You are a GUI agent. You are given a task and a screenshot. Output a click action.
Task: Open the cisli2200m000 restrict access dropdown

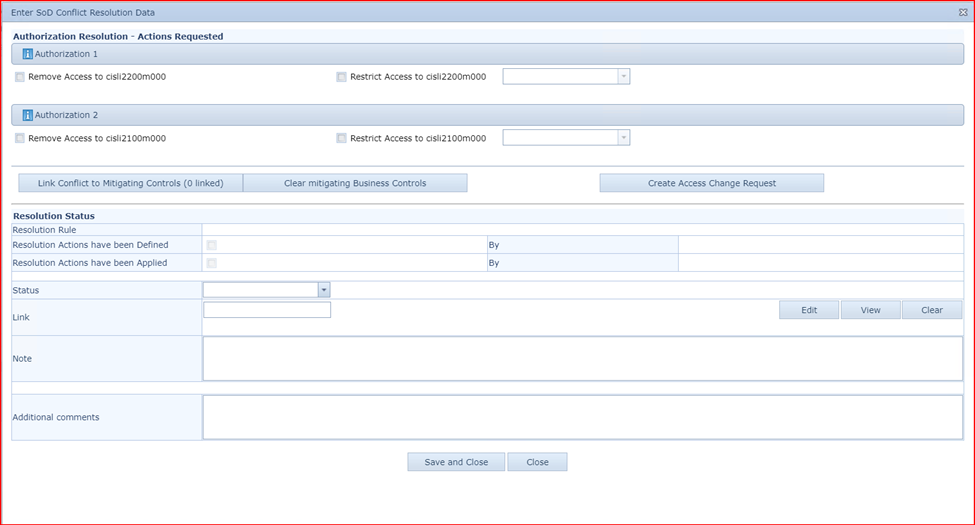pyautogui.click(x=624, y=77)
